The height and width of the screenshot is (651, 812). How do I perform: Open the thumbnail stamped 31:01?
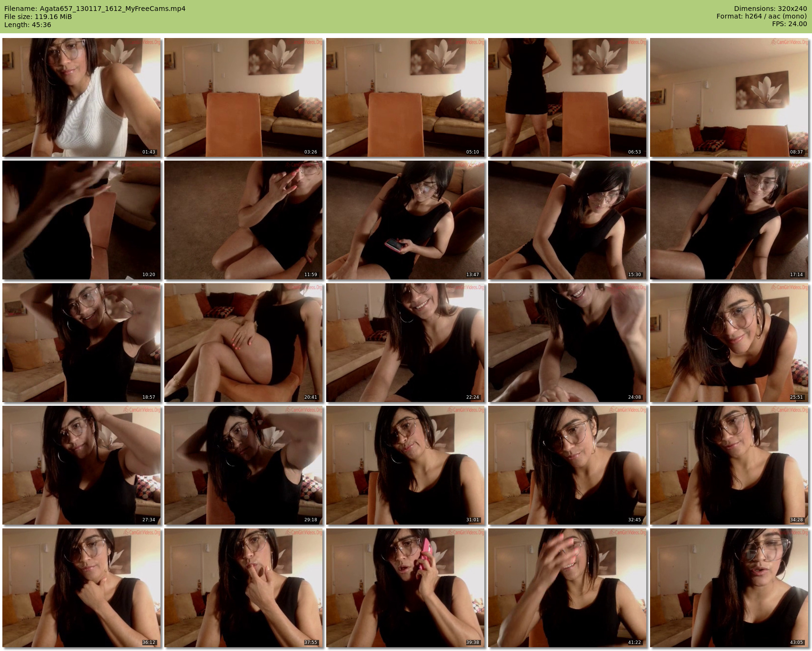pos(406,465)
